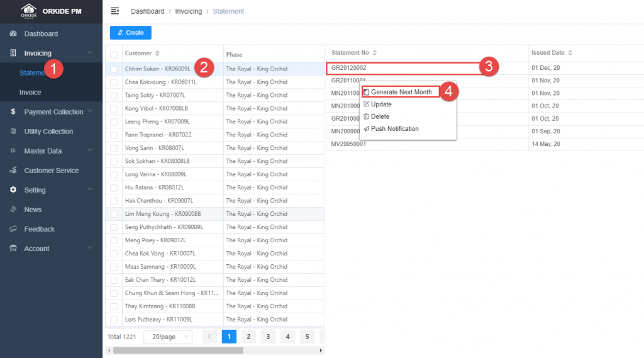The image size is (644, 358).
Task: Click the sidebar collapse hamburger icon
Action: tap(114, 11)
